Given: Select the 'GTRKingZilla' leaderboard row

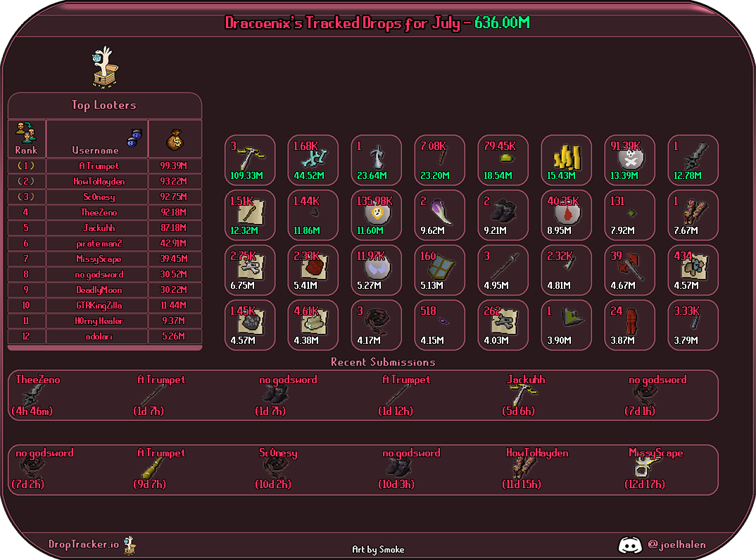Looking at the screenshot, I should [x=105, y=305].
